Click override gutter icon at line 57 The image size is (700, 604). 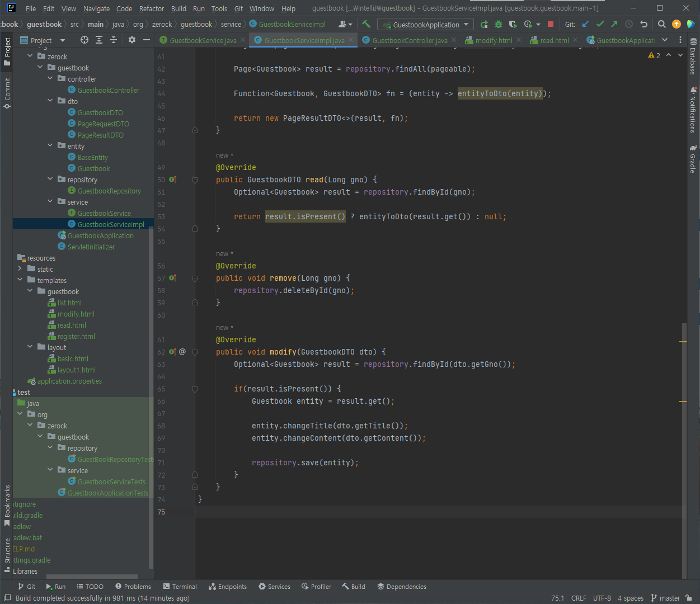173,278
